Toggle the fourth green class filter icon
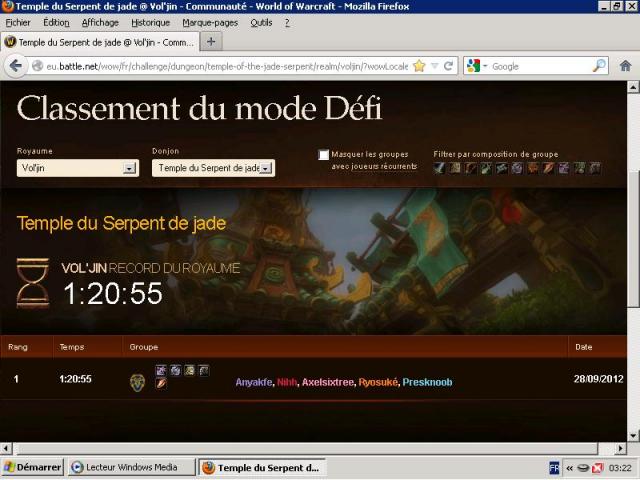This screenshot has height=480, width=640. point(486,168)
